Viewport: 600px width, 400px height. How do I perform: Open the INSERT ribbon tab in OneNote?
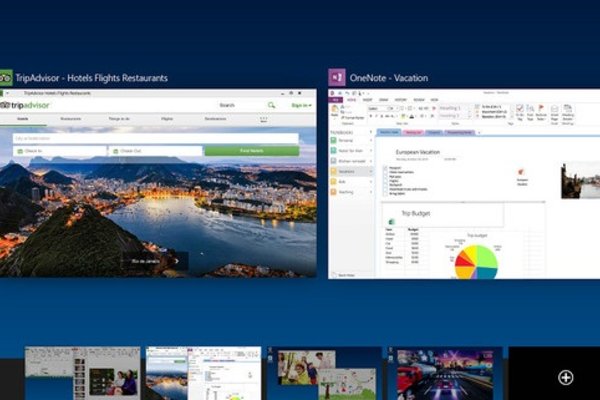pos(367,100)
